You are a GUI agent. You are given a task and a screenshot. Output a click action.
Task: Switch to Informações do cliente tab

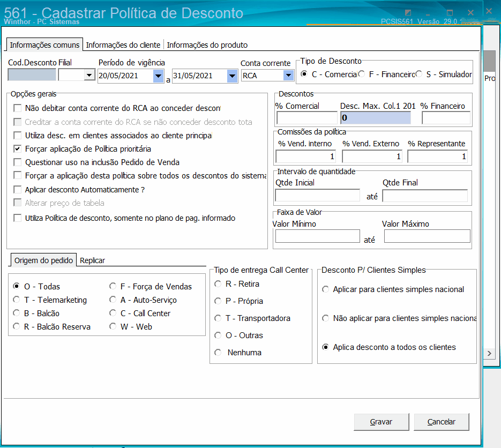pyautogui.click(x=123, y=45)
